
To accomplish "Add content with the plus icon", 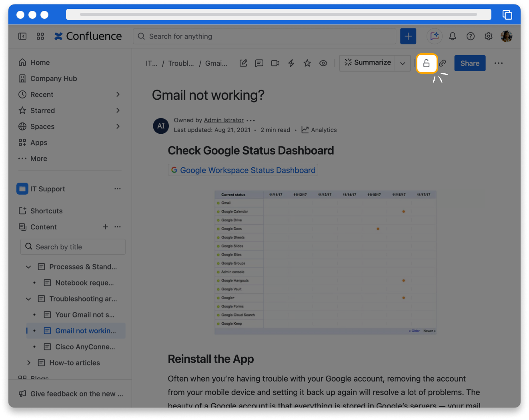I will 106,227.
